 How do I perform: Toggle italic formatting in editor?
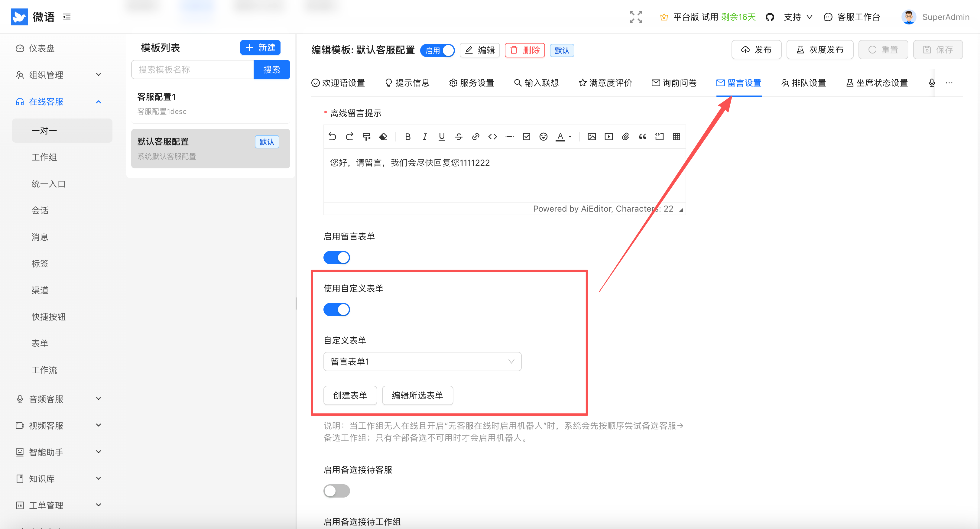pyautogui.click(x=425, y=137)
